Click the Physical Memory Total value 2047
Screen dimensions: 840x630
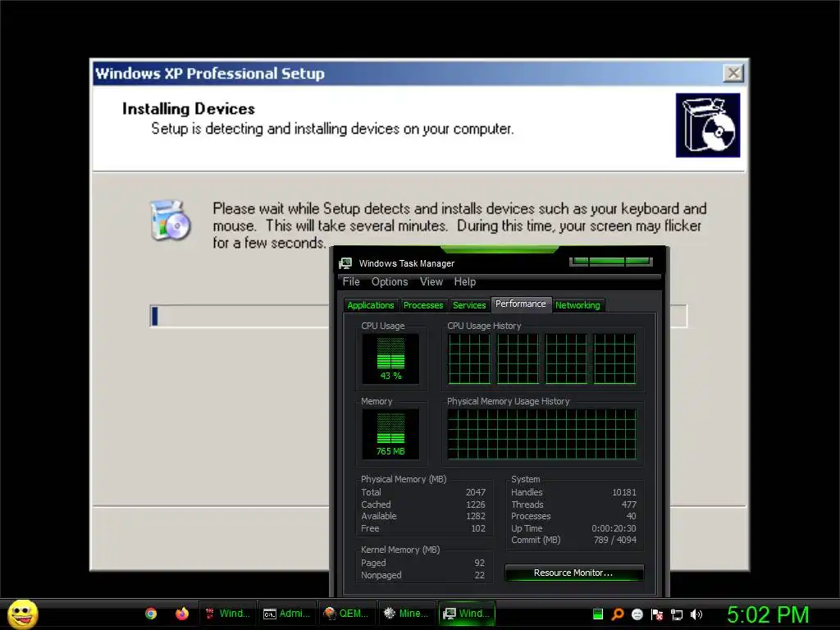476,492
